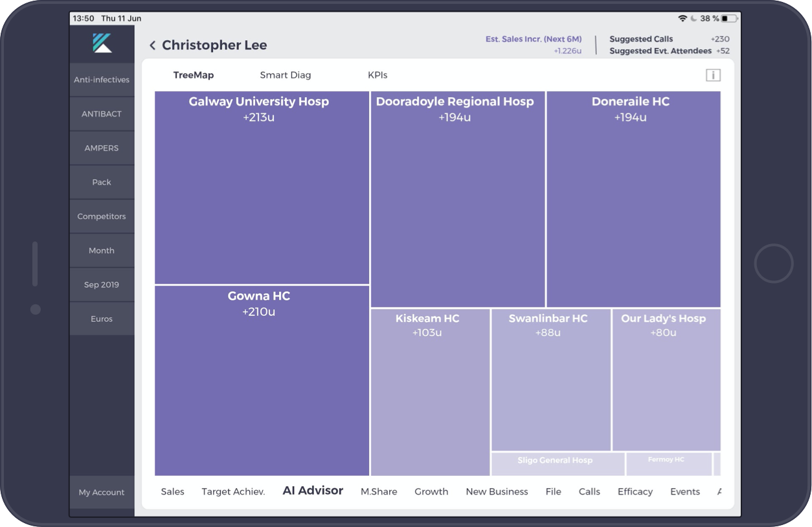Tap the Wi-Fi status icon
The width and height of the screenshot is (812, 527).
click(682, 18)
